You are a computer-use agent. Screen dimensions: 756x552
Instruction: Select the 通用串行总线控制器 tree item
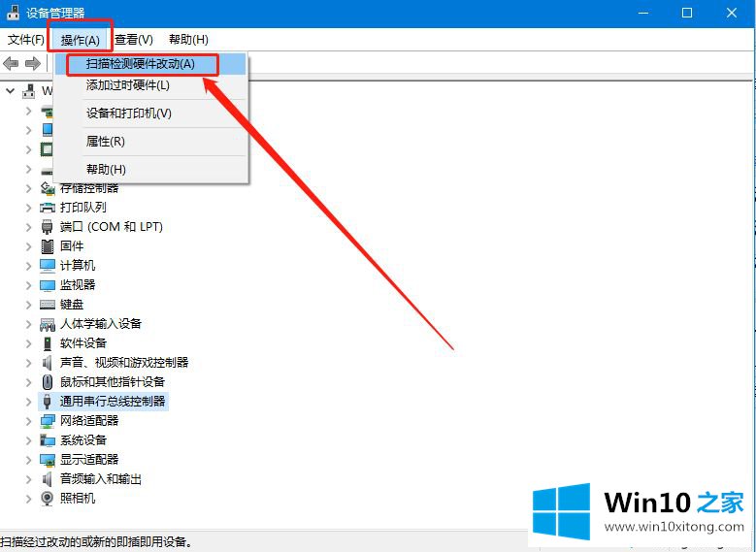pos(113,402)
